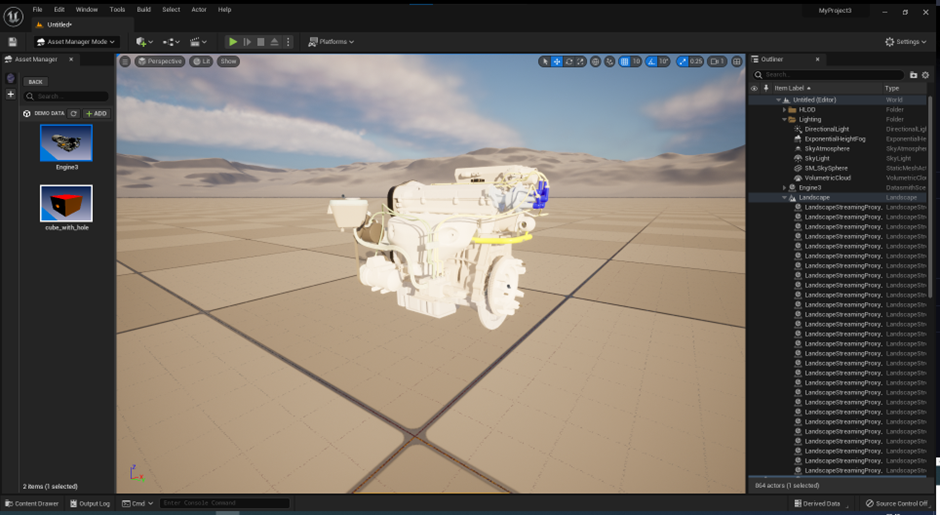Click the save level icon

12,42
